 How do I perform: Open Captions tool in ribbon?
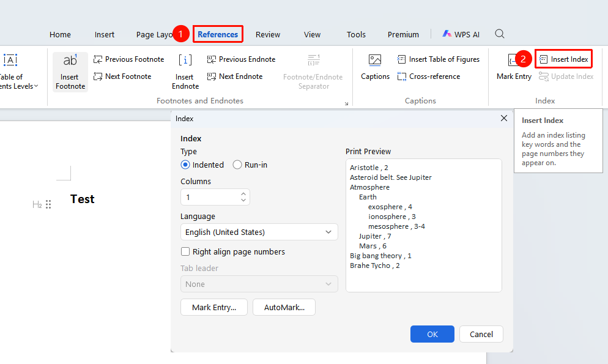click(x=375, y=67)
